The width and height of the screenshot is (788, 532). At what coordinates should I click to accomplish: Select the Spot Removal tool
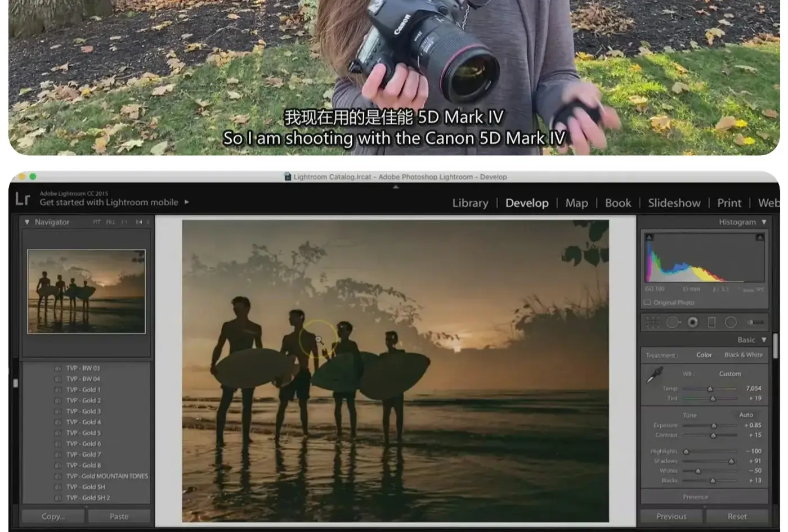click(673, 322)
